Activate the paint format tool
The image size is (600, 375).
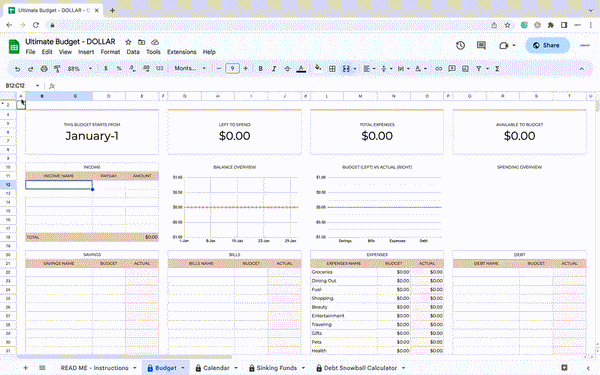57,69
